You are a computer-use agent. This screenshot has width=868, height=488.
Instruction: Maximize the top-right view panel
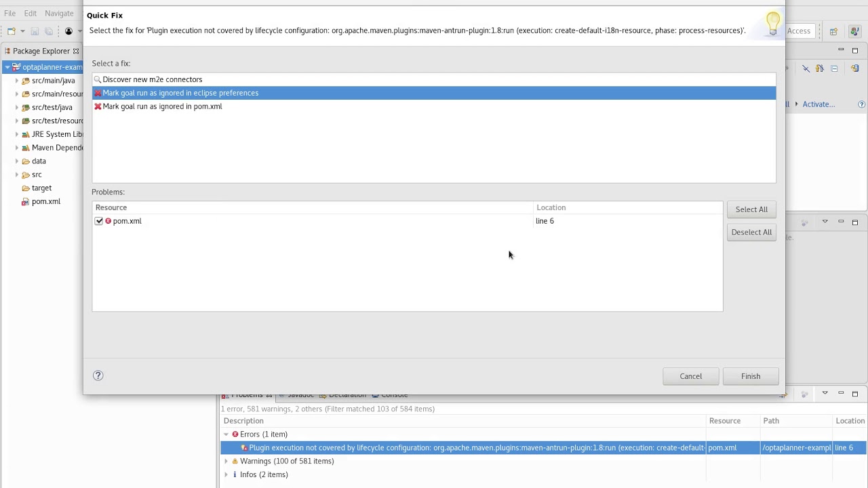coord(855,50)
